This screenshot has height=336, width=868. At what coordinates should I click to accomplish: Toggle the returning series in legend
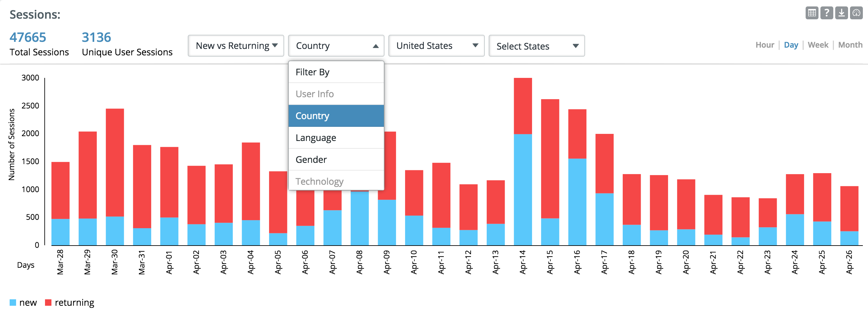pyautogui.click(x=70, y=303)
